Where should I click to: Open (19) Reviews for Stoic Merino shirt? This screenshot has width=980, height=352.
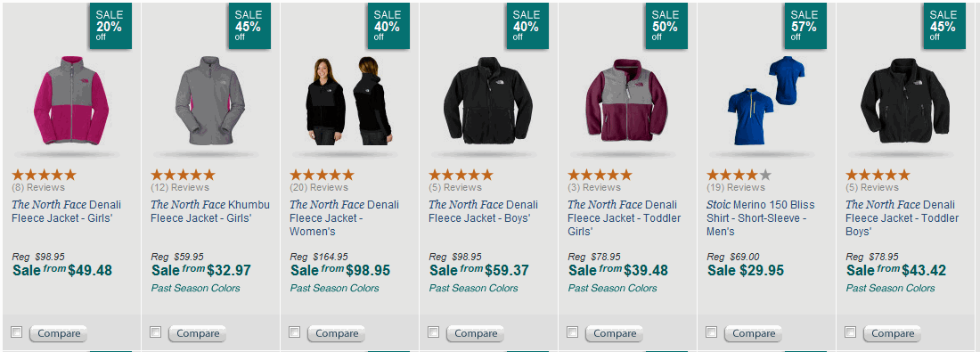(x=736, y=187)
